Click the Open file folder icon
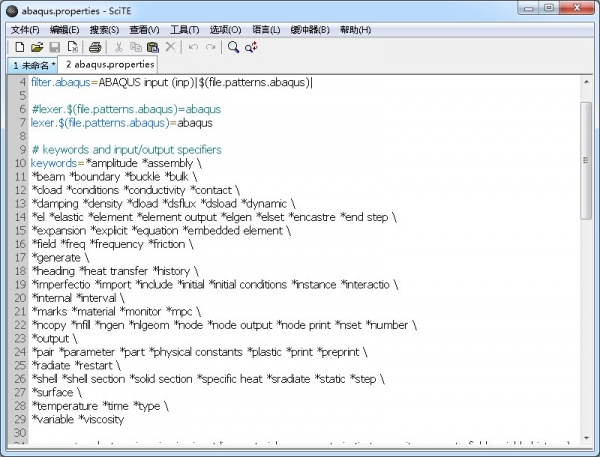 coord(37,47)
